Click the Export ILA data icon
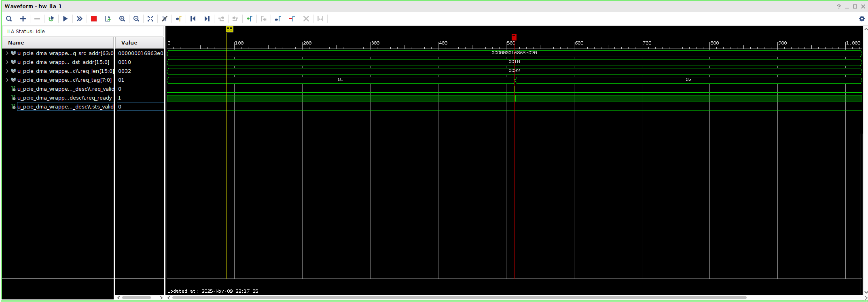Screen dimensions: 868x302 108,19
